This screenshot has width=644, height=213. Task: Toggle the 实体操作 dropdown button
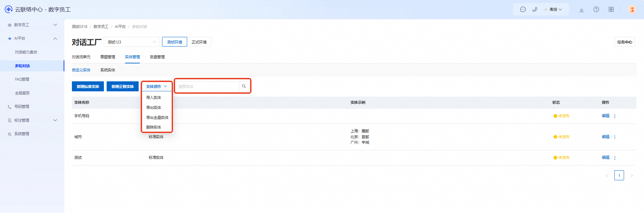(157, 87)
